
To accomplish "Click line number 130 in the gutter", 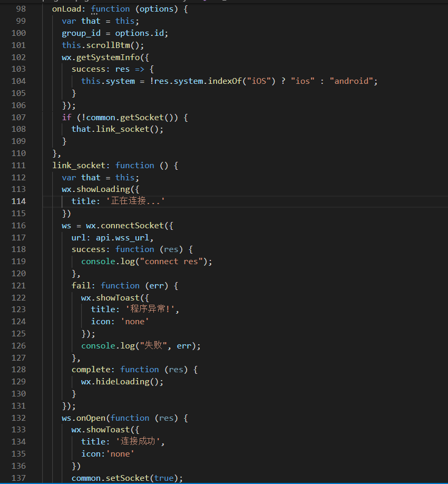I will (18, 394).
